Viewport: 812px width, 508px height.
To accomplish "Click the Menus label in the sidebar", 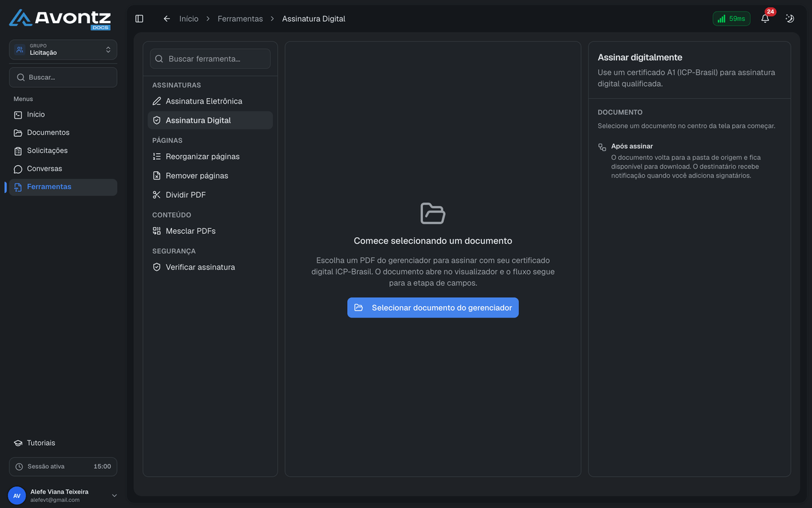I will click(x=23, y=99).
